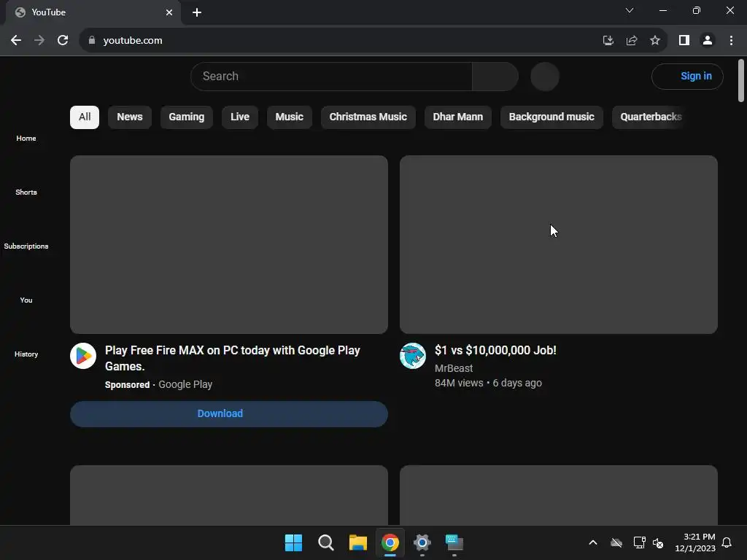Reload the YouTube page
Image resolution: width=747 pixels, height=560 pixels.
[63, 41]
